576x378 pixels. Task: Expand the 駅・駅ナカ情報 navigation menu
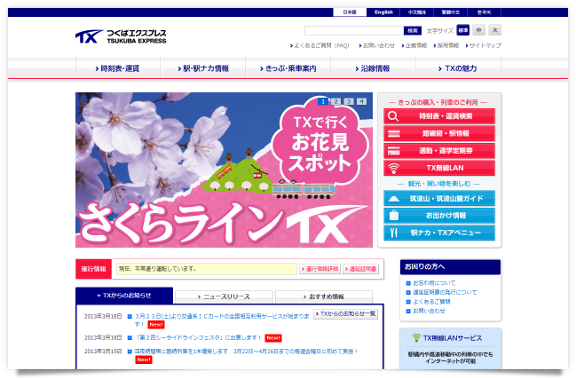(203, 68)
